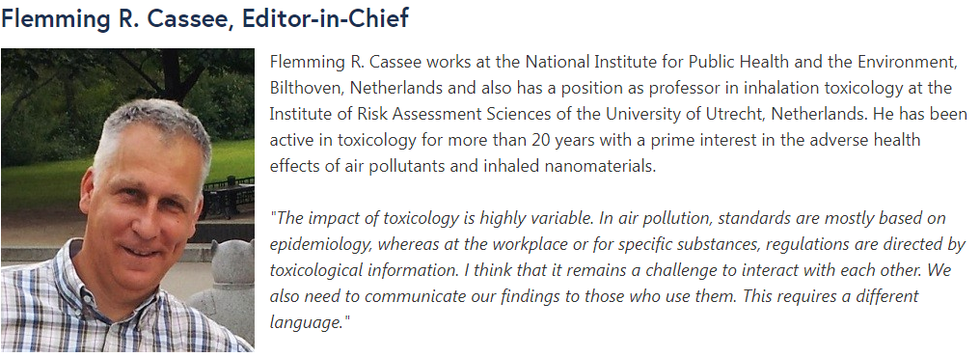The image size is (980, 357).
Task: Click the portrait photo of Flemming R. Cassee
Action: (127, 200)
